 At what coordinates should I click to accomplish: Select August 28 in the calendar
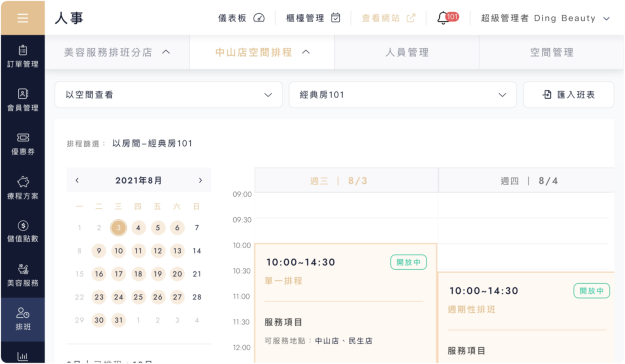coord(197,297)
